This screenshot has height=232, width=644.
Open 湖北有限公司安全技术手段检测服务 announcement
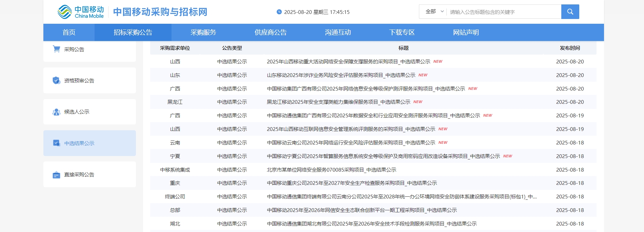click(372, 224)
